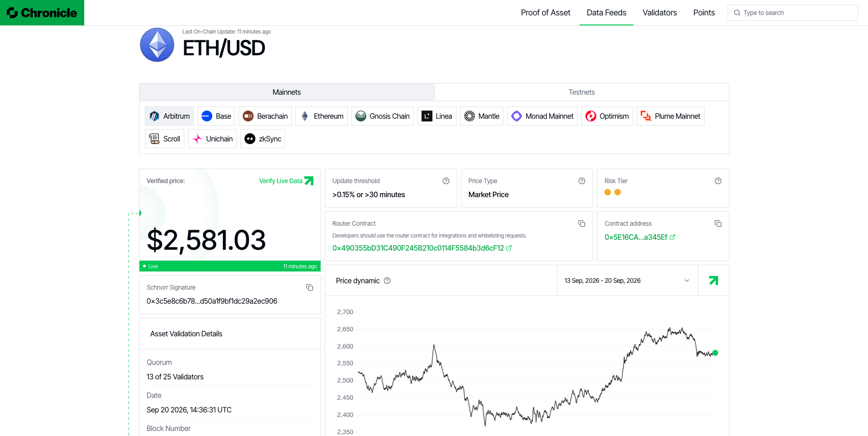868x436 pixels.
Task: Show Price Type help info
Action: (582, 181)
